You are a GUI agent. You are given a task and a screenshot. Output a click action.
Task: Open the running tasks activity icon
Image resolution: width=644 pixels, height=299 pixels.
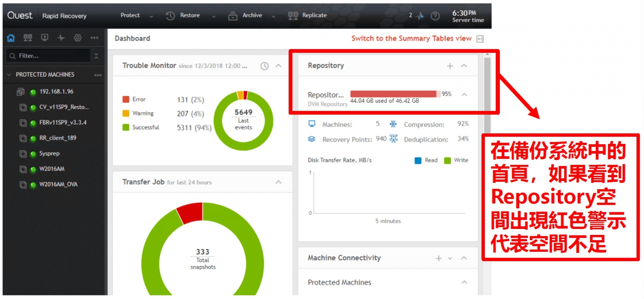point(421,16)
